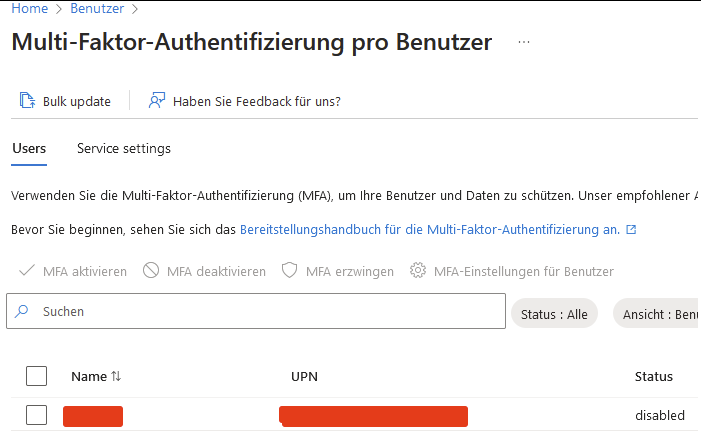Go to Home breadcrumb
Viewport: 701px width, 431px height.
click(29, 9)
